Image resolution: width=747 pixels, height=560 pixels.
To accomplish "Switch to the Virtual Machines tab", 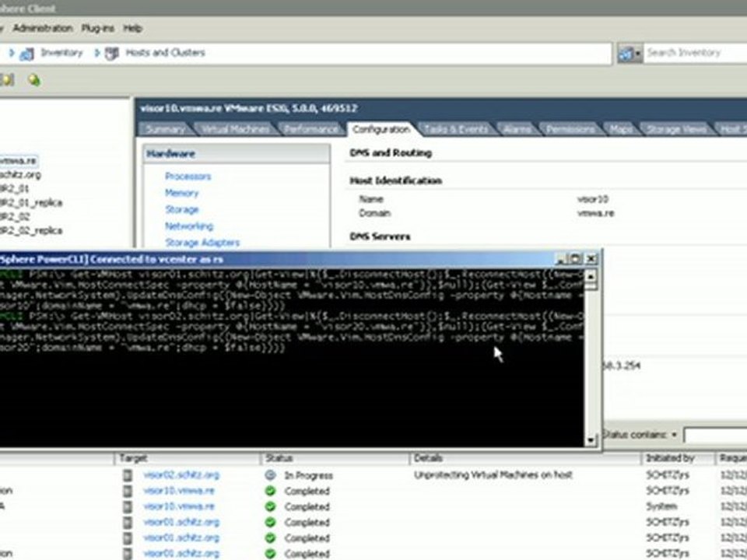I will [234, 129].
